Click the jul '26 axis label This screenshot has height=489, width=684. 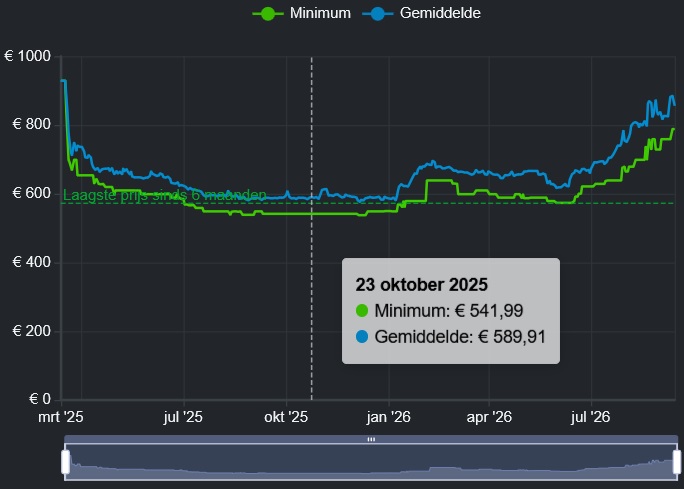point(591,417)
